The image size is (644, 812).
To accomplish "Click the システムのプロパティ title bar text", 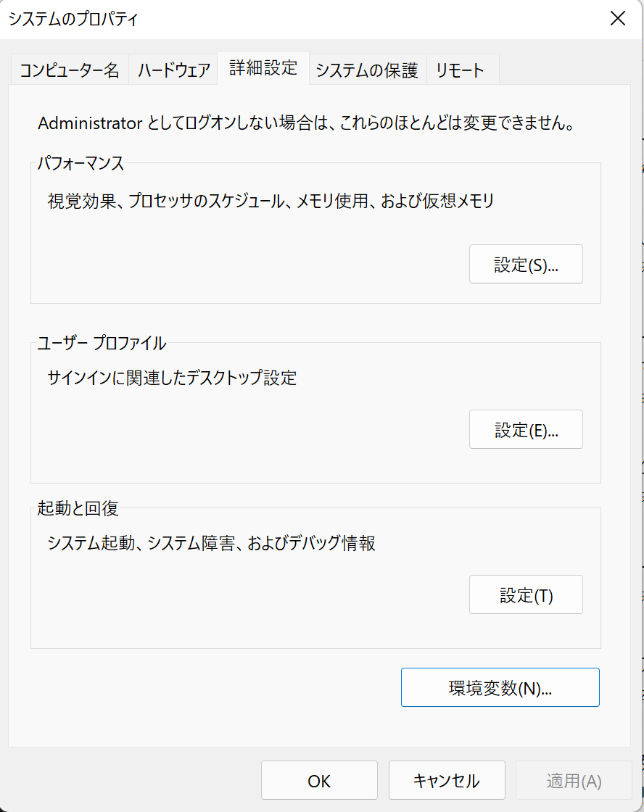I will click(x=73, y=19).
